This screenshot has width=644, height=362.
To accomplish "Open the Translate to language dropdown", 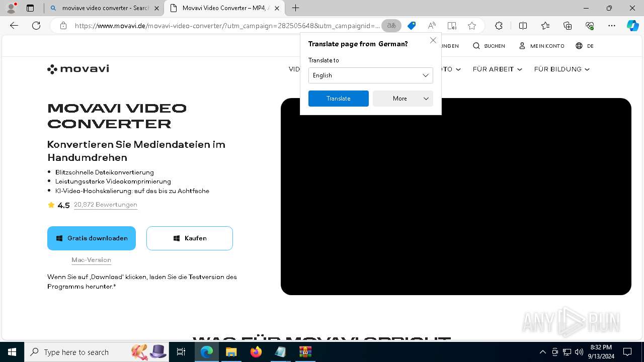I will (x=371, y=75).
